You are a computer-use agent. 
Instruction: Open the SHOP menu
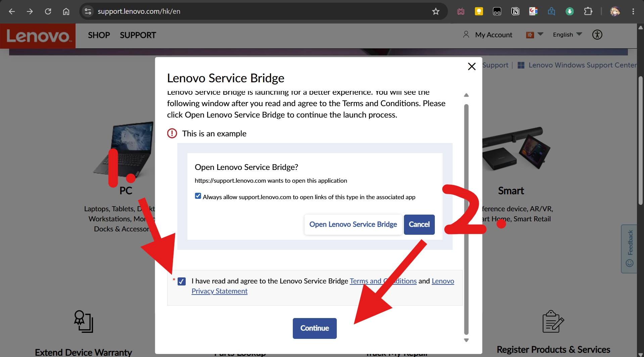tap(99, 35)
